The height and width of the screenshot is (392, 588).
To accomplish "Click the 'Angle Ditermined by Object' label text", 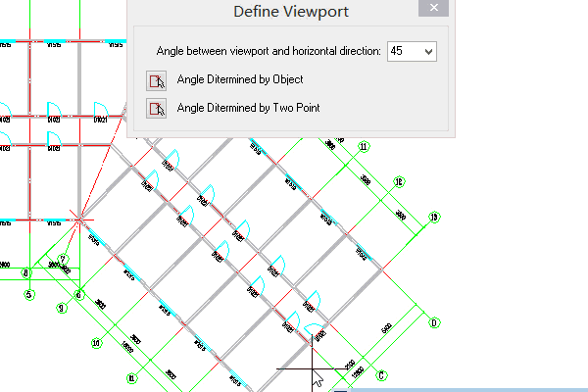I will (x=240, y=79).
